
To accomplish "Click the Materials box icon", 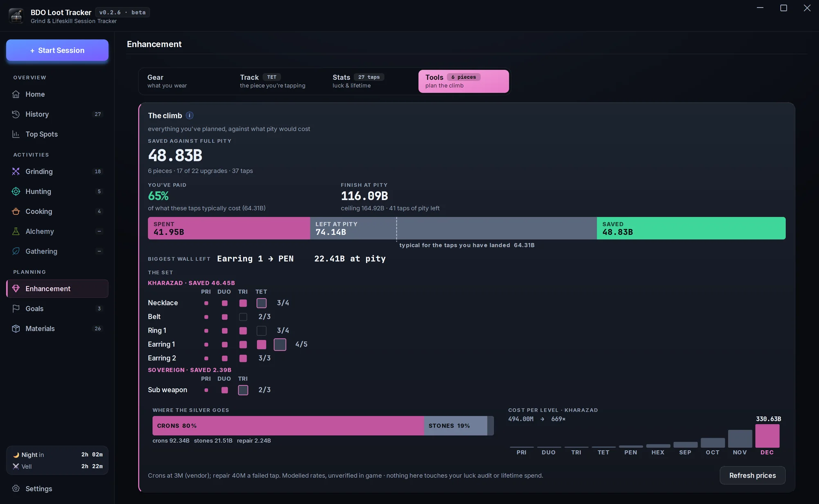I will coord(16,329).
